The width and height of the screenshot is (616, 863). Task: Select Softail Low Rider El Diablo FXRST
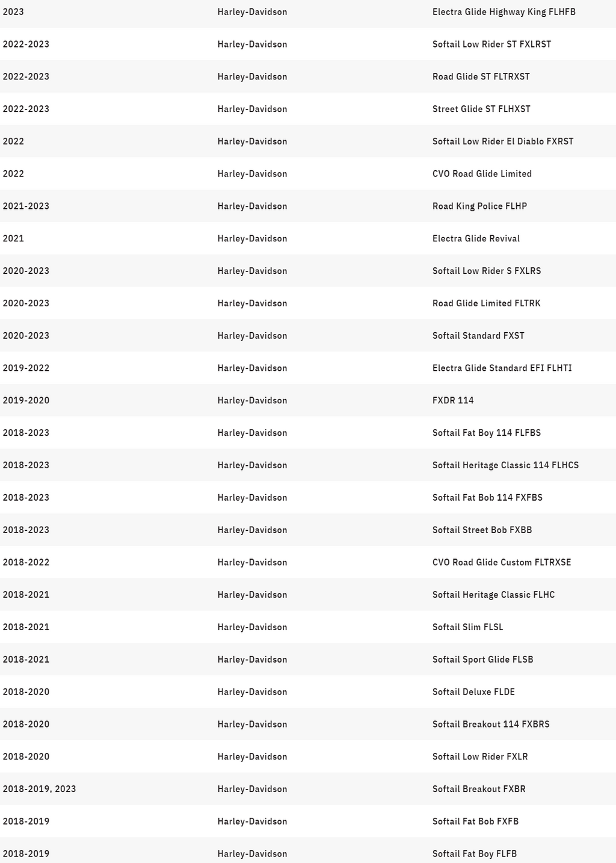pos(503,142)
